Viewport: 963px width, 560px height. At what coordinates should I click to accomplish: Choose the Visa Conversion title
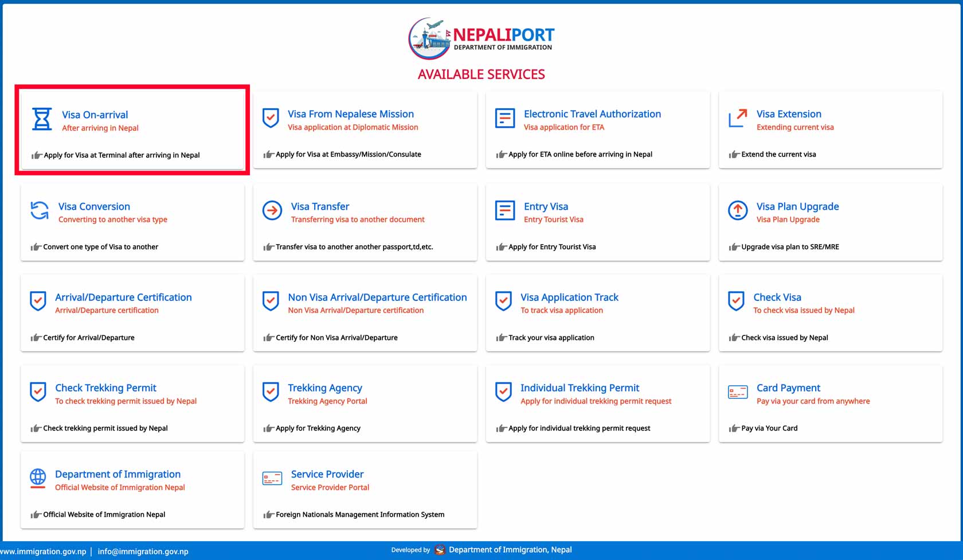pyautogui.click(x=94, y=206)
